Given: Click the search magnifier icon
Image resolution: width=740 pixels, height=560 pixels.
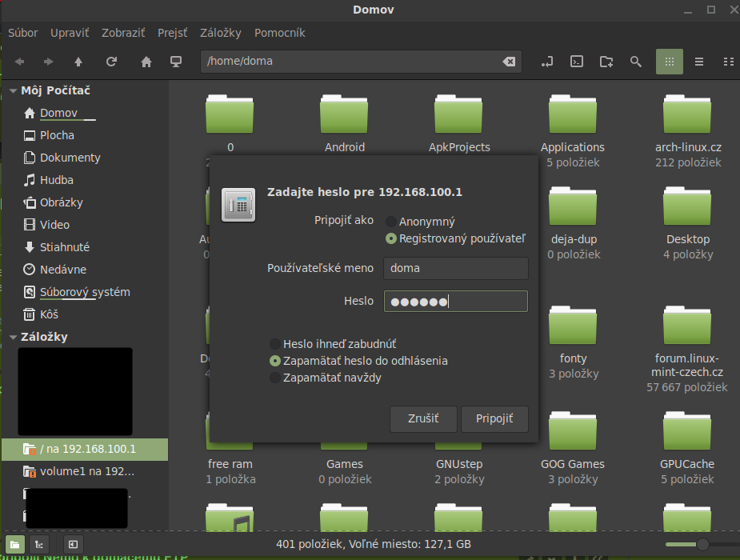Looking at the screenshot, I should 636,62.
